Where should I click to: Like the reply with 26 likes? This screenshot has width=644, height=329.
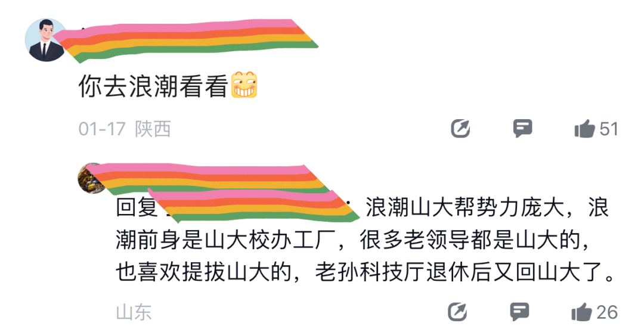pyautogui.click(x=581, y=312)
